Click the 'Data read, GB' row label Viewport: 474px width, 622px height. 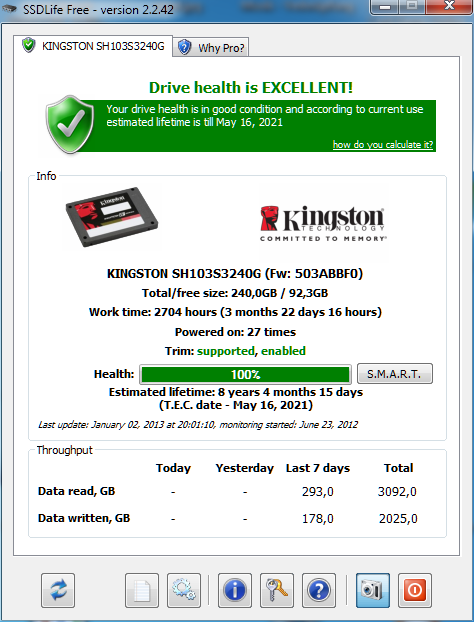pyautogui.click(x=76, y=491)
